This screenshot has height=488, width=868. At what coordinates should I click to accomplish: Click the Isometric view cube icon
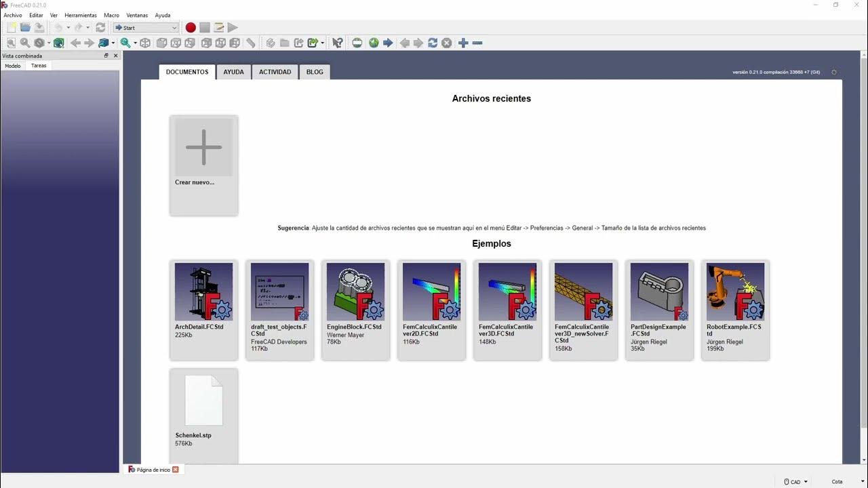coord(146,43)
